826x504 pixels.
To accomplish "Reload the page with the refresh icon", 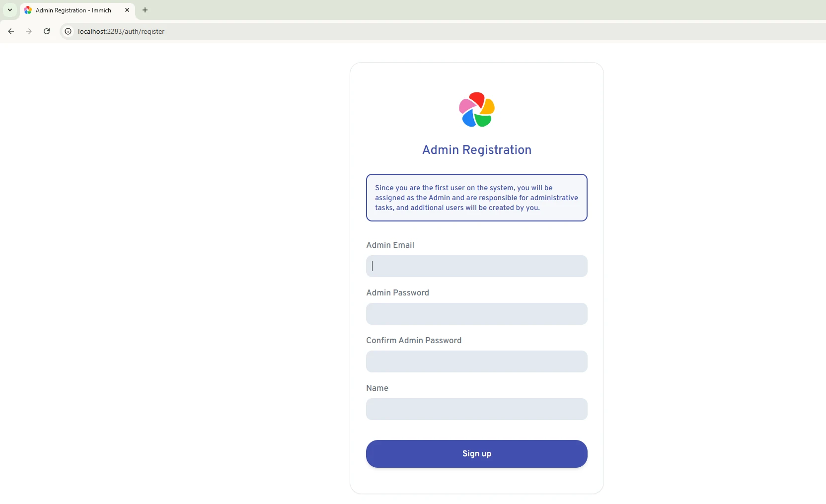I will coord(47,31).
